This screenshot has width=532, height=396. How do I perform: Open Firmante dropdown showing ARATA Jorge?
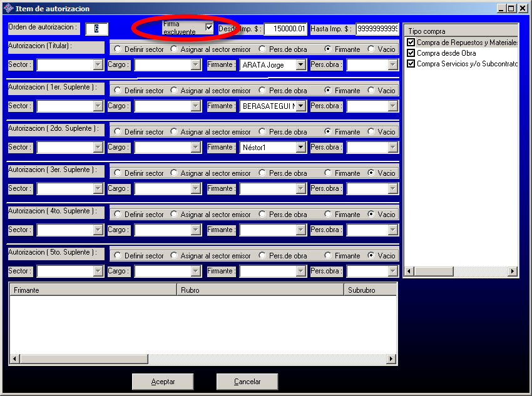(301, 64)
